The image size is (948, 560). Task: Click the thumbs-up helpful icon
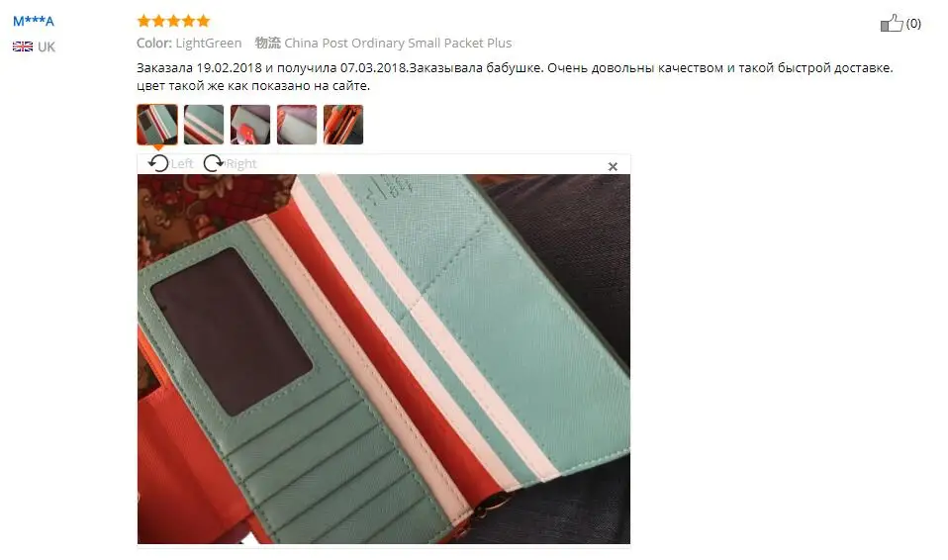click(x=892, y=23)
